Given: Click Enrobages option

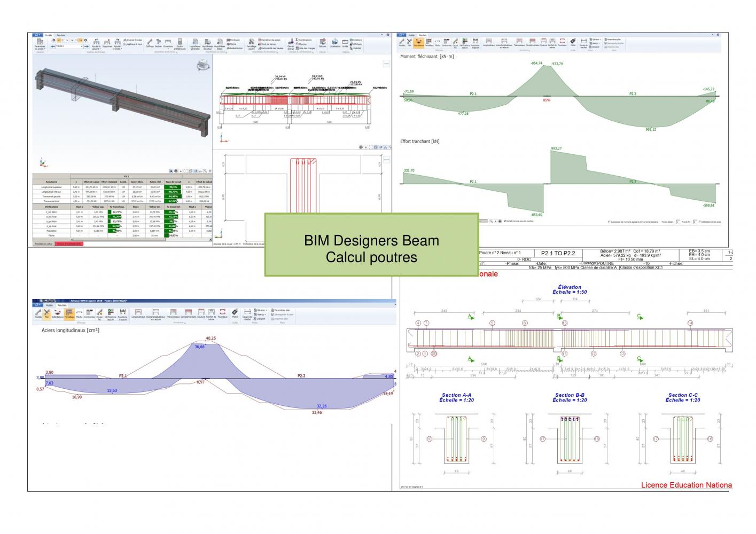Looking at the screenshot, I should click(233, 40).
